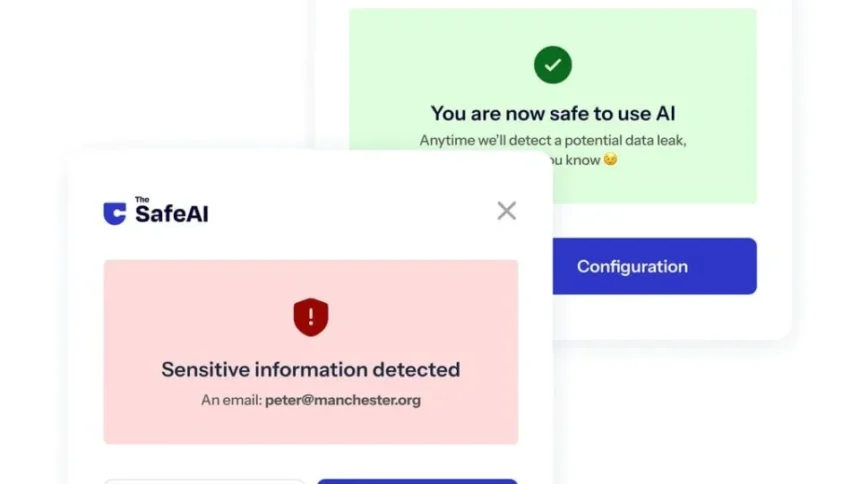Click the 'Sensitive information detected' heading
The width and height of the screenshot is (860, 484).
click(x=311, y=369)
